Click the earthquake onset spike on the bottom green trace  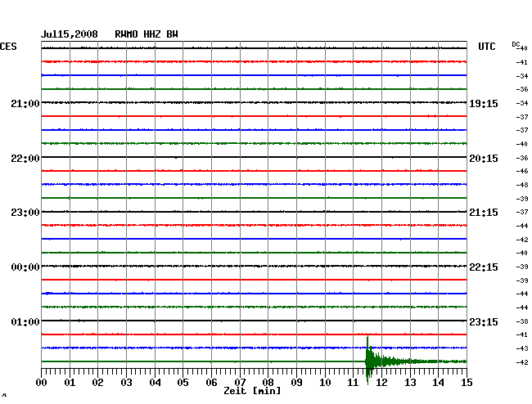pyautogui.click(x=367, y=359)
